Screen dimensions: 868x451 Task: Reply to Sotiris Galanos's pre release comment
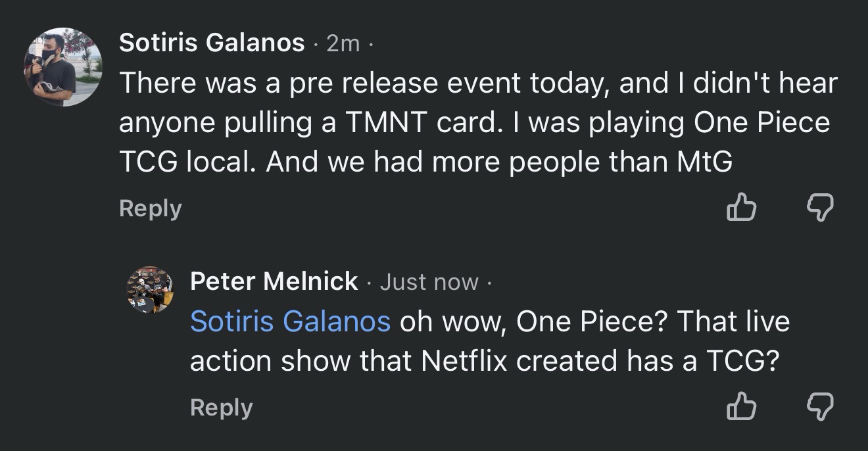coord(150,208)
